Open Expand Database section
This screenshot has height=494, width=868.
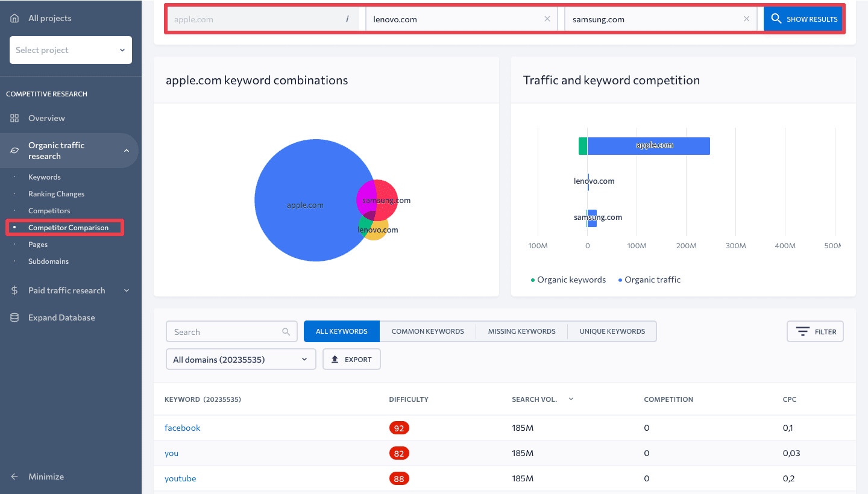pos(61,317)
